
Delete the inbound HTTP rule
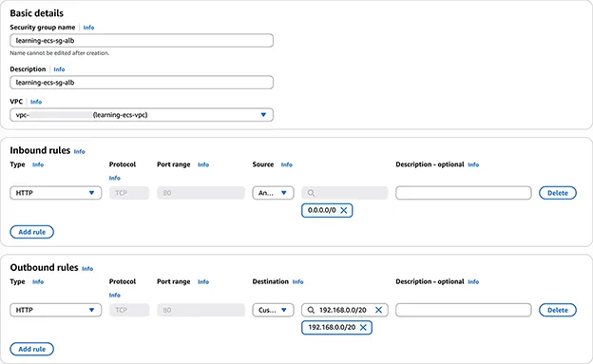pos(558,193)
